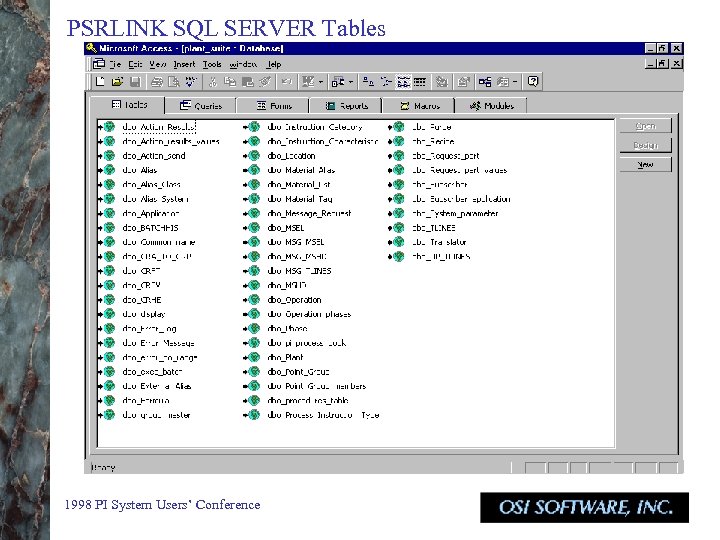The height and width of the screenshot is (540, 720).
Task: Select the dbo_System_parameter table
Action: tap(455, 213)
